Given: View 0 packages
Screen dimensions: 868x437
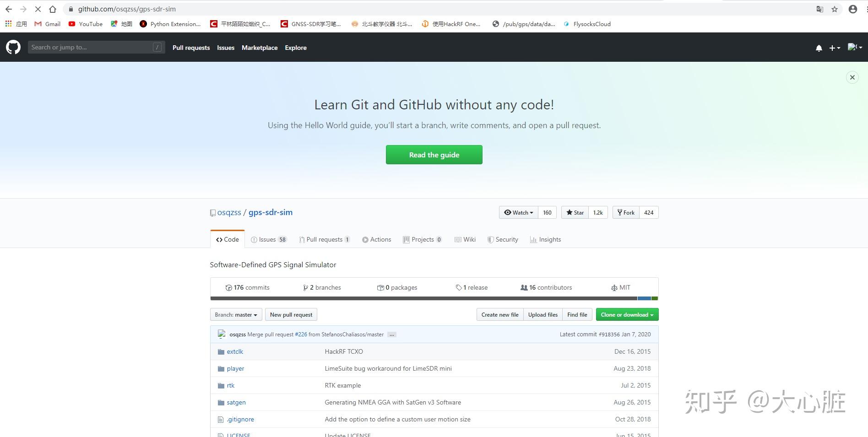Looking at the screenshot, I should tap(397, 287).
